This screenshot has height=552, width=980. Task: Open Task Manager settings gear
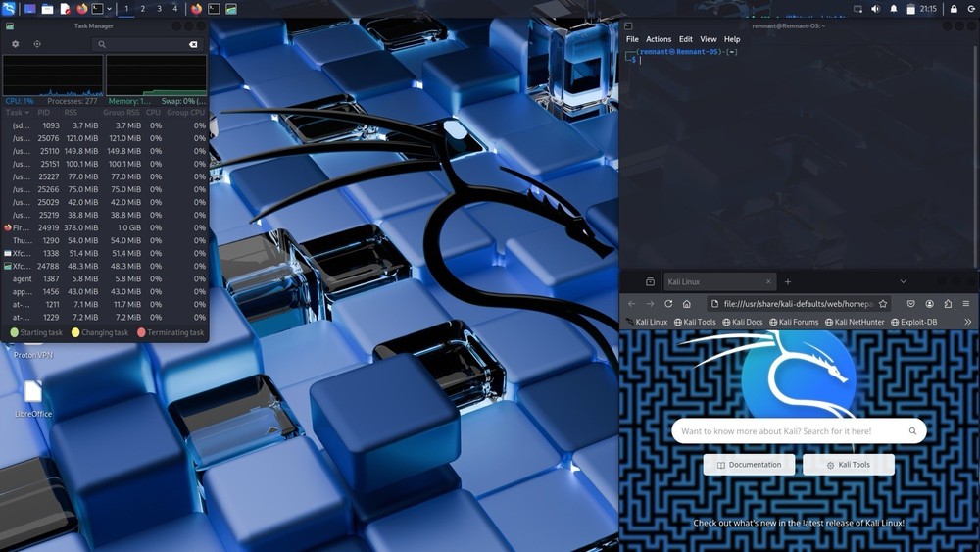coord(15,44)
